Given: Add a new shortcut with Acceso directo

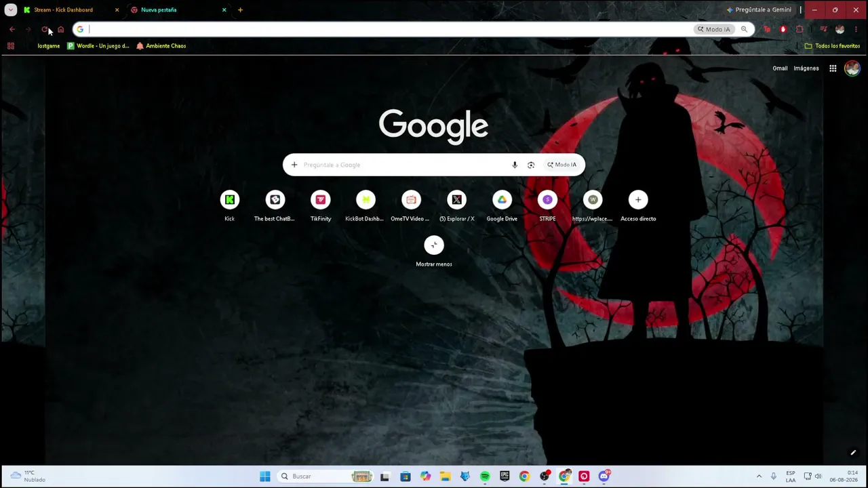Looking at the screenshot, I should click(x=638, y=205).
